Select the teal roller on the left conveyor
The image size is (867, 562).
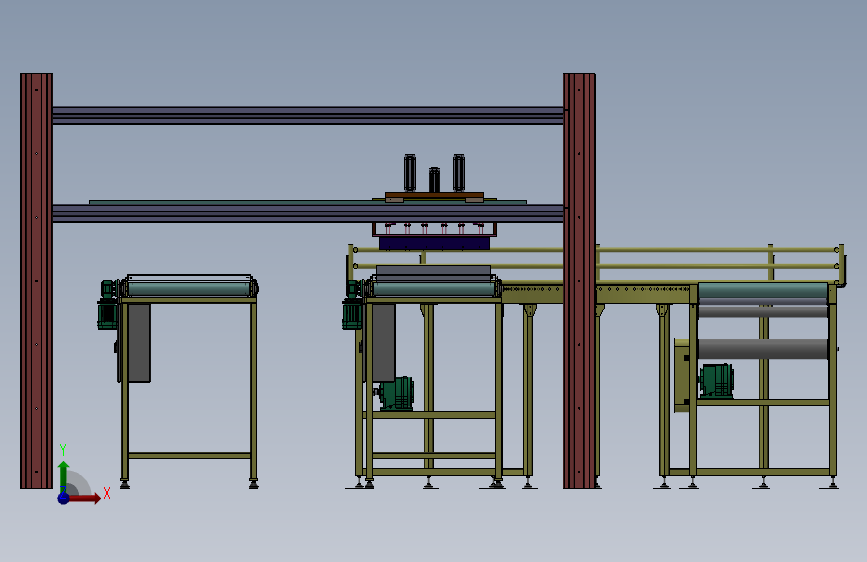point(190,289)
